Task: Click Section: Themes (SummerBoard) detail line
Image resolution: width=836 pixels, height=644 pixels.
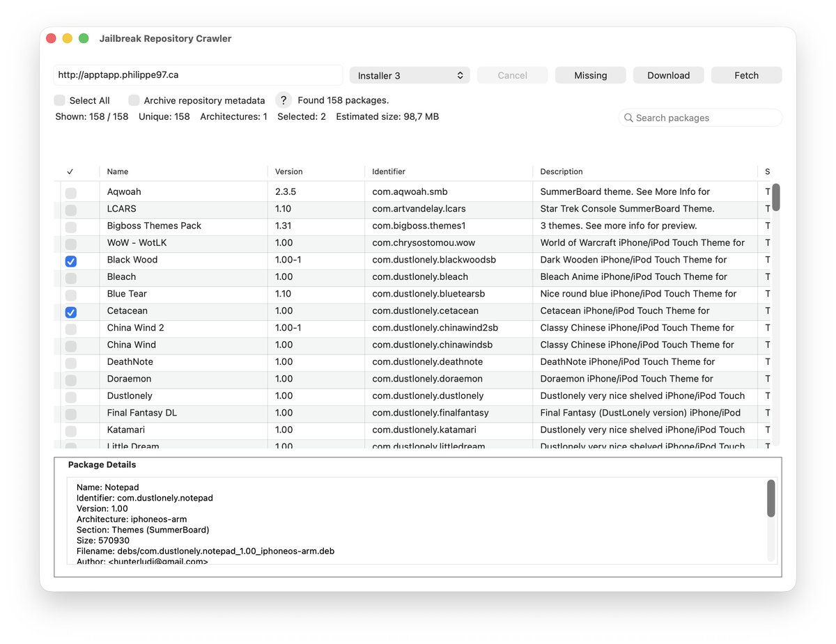Action: pyautogui.click(x=143, y=530)
